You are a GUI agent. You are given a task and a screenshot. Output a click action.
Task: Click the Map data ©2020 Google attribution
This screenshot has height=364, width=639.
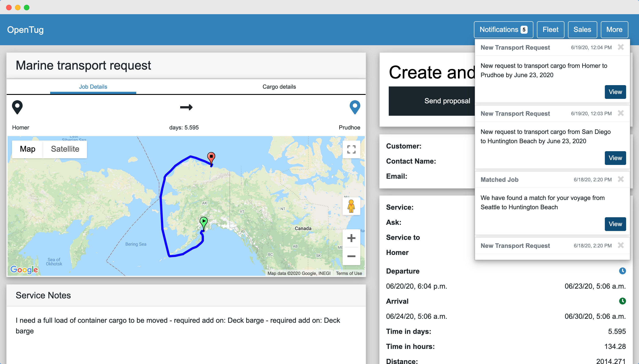pyautogui.click(x=299, y=273)
